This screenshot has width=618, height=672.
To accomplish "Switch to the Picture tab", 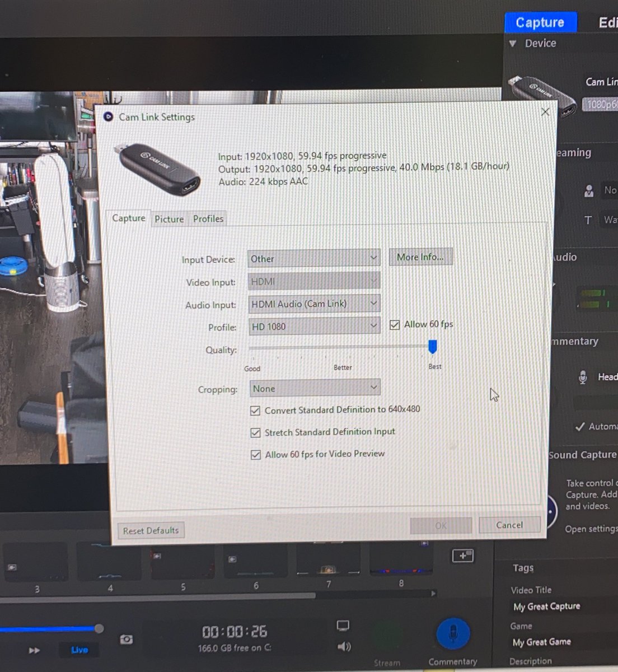I will pyautogui.click(x=169, y=219).
